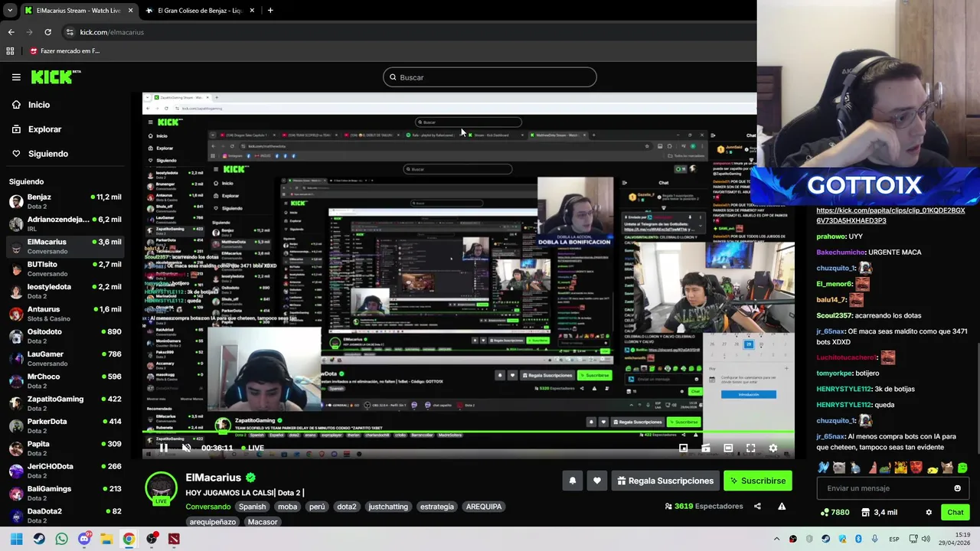
Task: Open leostyledota channel from sidebar
Action: point(66,291)
